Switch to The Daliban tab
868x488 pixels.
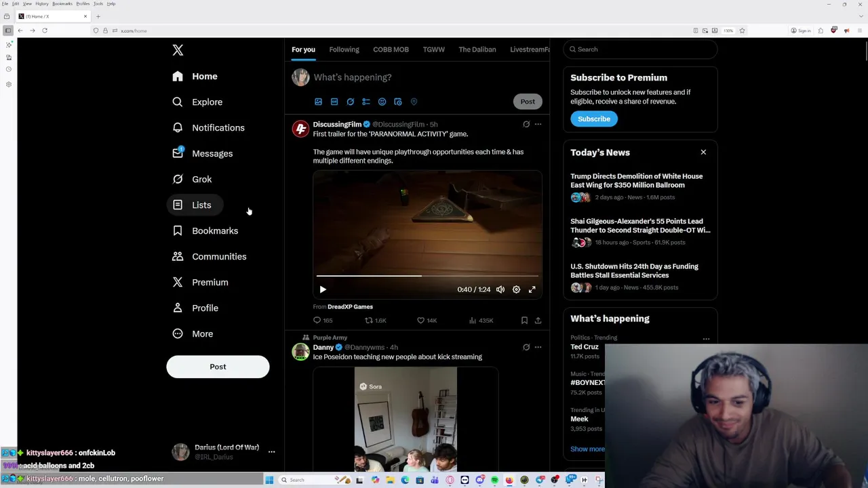coord(477,49)
